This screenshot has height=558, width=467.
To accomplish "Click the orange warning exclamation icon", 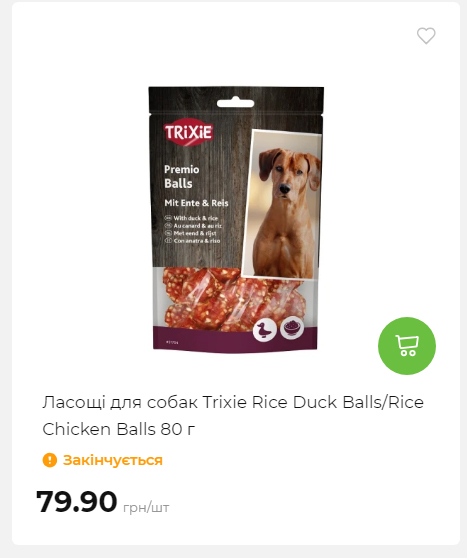I will [50, 460].
